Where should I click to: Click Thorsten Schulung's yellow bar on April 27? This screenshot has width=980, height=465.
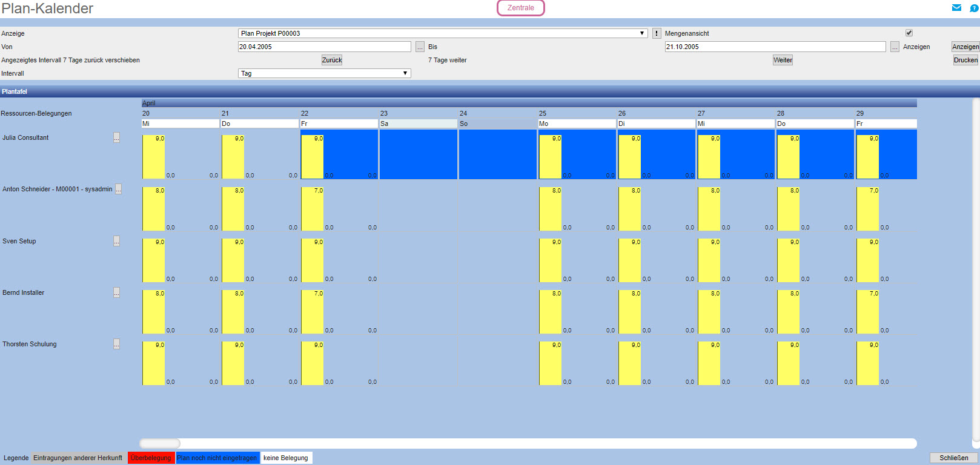tap(709, 363)
